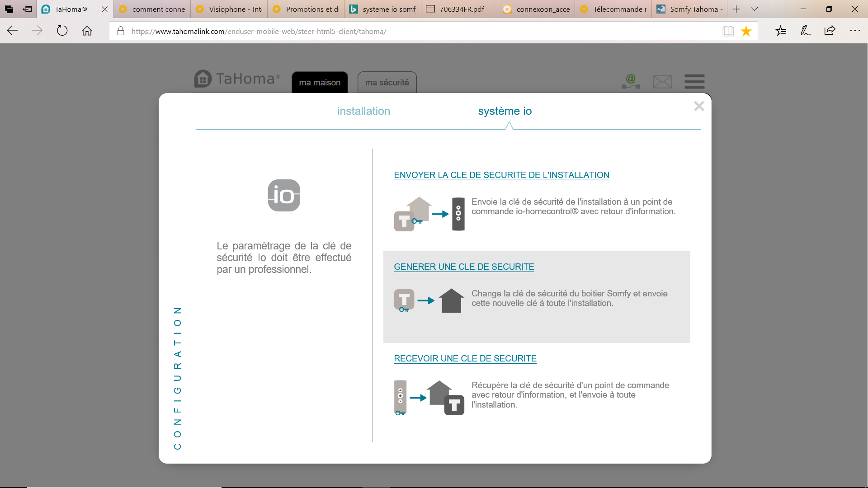Screen dimensions: 868x488
Task: Switch to Visiophone browser tab
Action: pos(229,9)
